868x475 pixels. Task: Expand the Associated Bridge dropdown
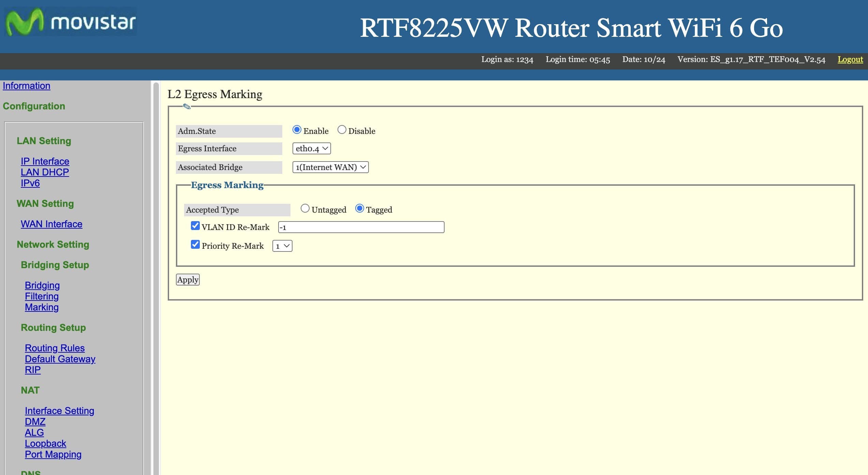[330, 167]
